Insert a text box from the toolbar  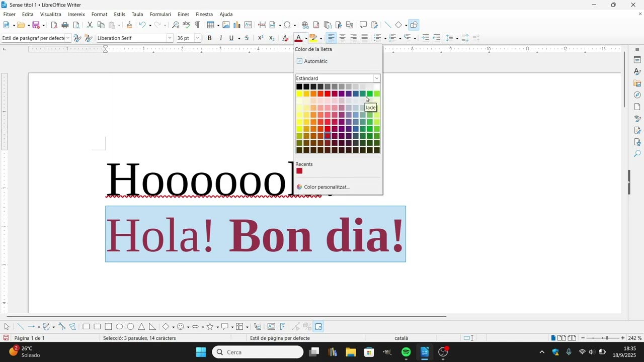tap(248, 25)
